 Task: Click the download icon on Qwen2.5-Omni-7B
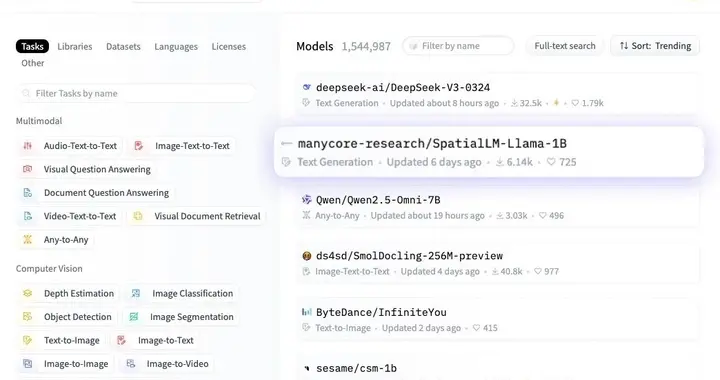(x=500, y=215)
